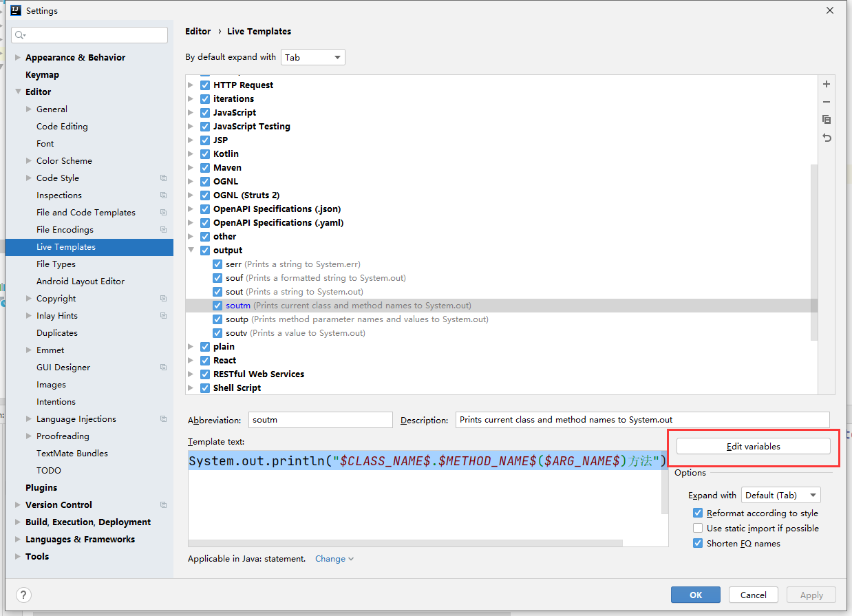Uncheck the serr template checkbox
Image resolution: width=852 pixels, height=616 pixels.
coord(217,264)
